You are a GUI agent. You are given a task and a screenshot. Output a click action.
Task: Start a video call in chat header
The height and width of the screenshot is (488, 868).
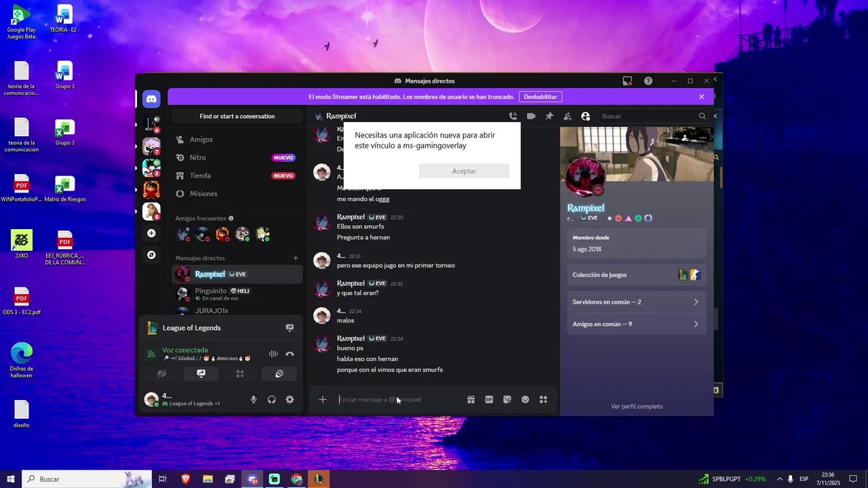[x=531, y=116]
